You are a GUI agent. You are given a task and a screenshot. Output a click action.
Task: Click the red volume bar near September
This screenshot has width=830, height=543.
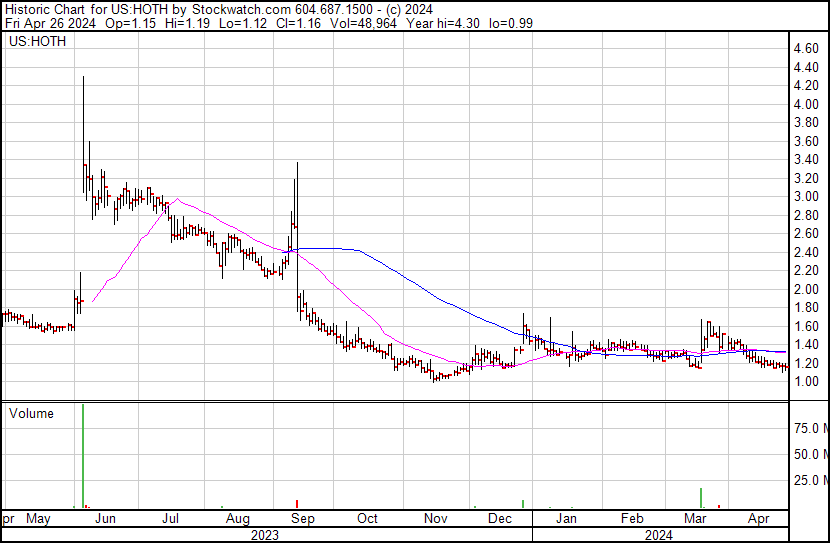pos(297,503)
